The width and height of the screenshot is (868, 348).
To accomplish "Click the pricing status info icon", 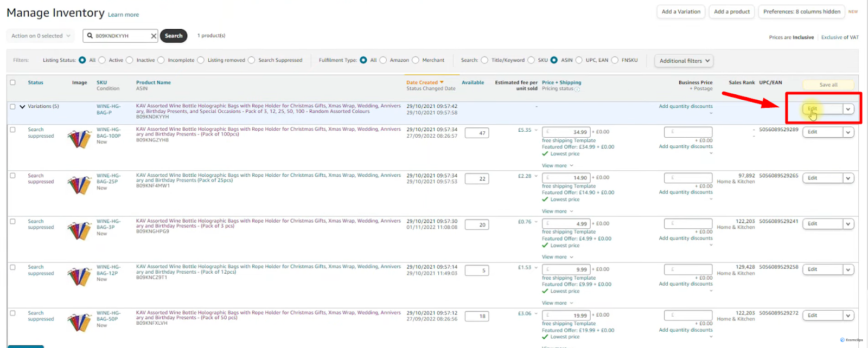I will click(577, 89).
